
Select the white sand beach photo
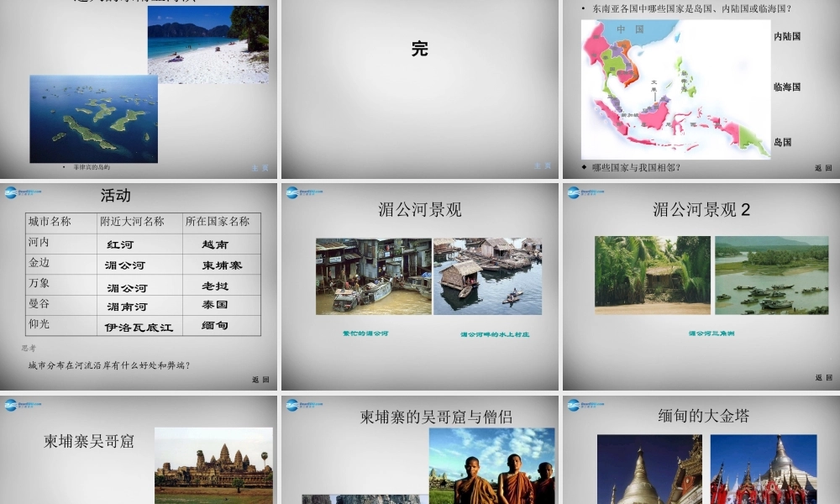click(x=208, y=45)
